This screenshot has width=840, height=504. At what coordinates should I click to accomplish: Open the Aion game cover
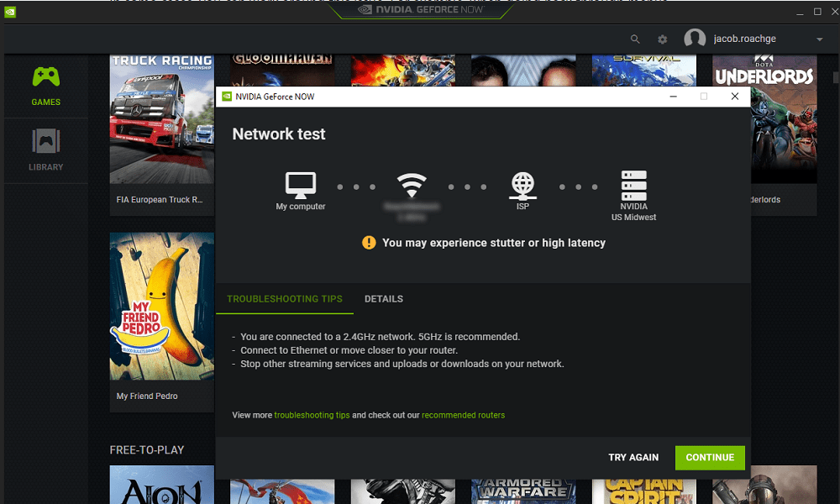click(162, 485)
